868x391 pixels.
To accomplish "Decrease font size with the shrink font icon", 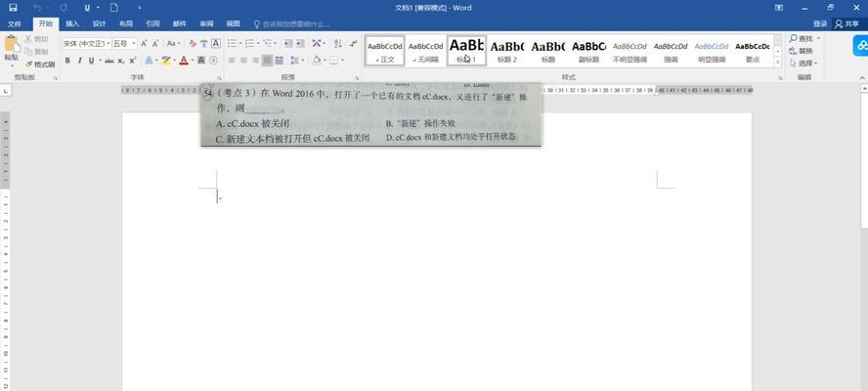I will click(155, 43).
